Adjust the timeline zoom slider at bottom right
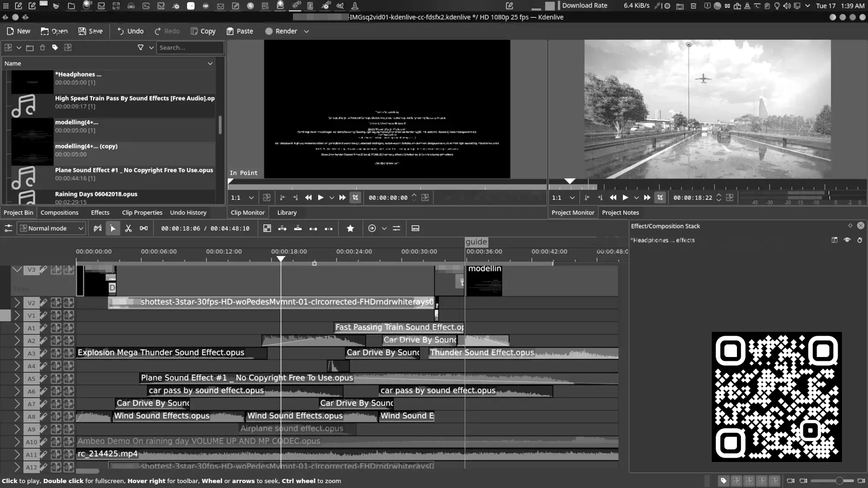 click(x=839, y=481)
